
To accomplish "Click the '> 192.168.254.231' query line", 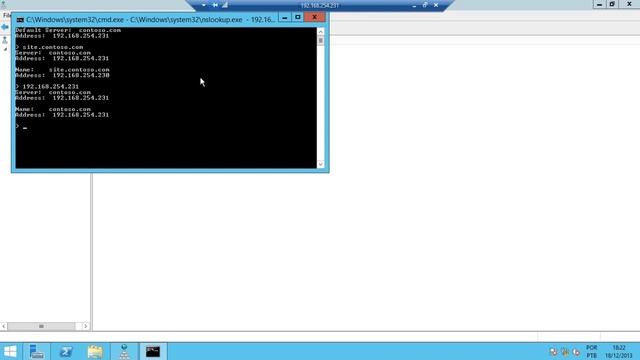I will 47,87.
